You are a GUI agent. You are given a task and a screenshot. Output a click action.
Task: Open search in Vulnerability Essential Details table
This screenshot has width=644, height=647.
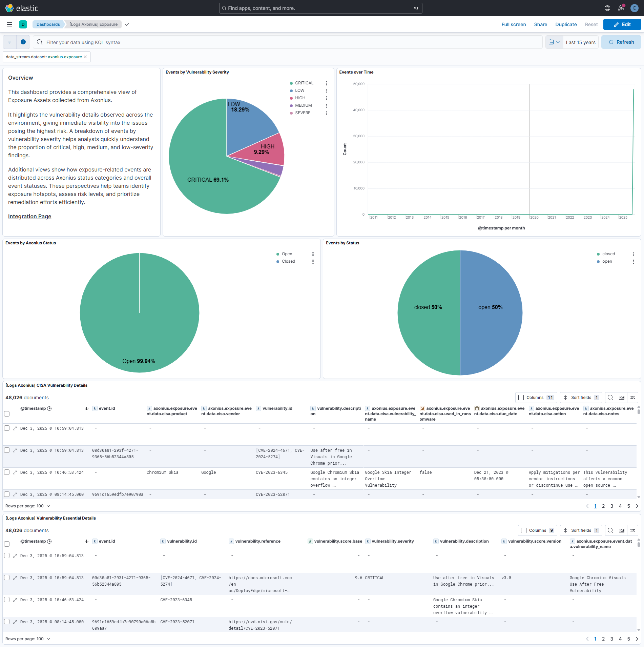tap(610, 530)
